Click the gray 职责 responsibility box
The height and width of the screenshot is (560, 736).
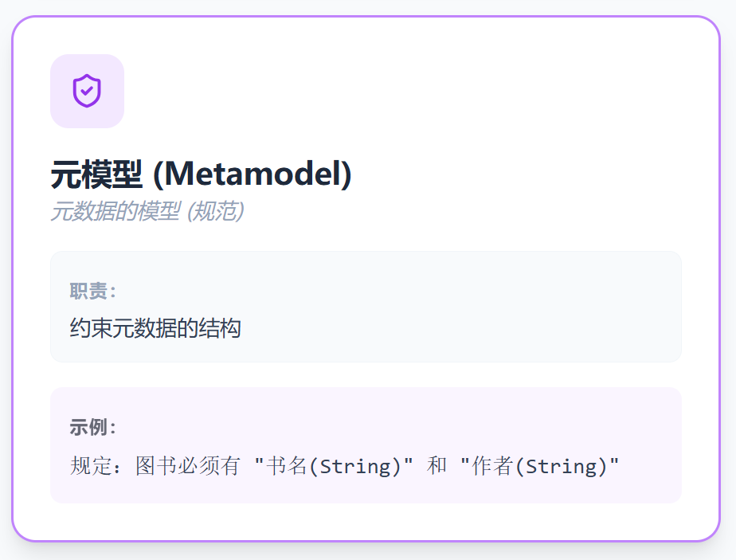click(366, 307)
